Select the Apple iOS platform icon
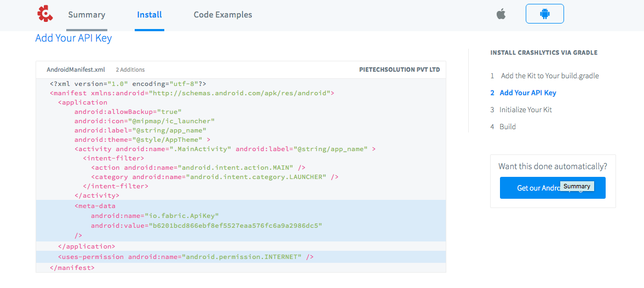Viewport: 644px width, 288px height. (x=501, y=14)
